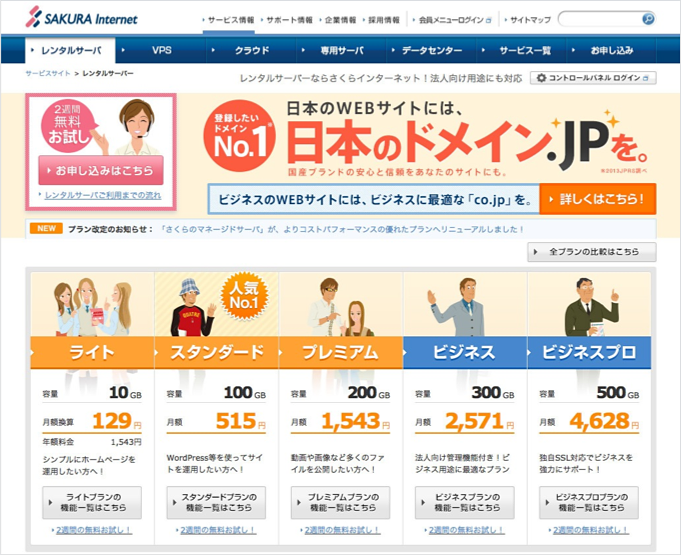The height and width of the screenshot is (555, 681).
Task: Click the blue ビジネス plan header
Action: point(465,352)
